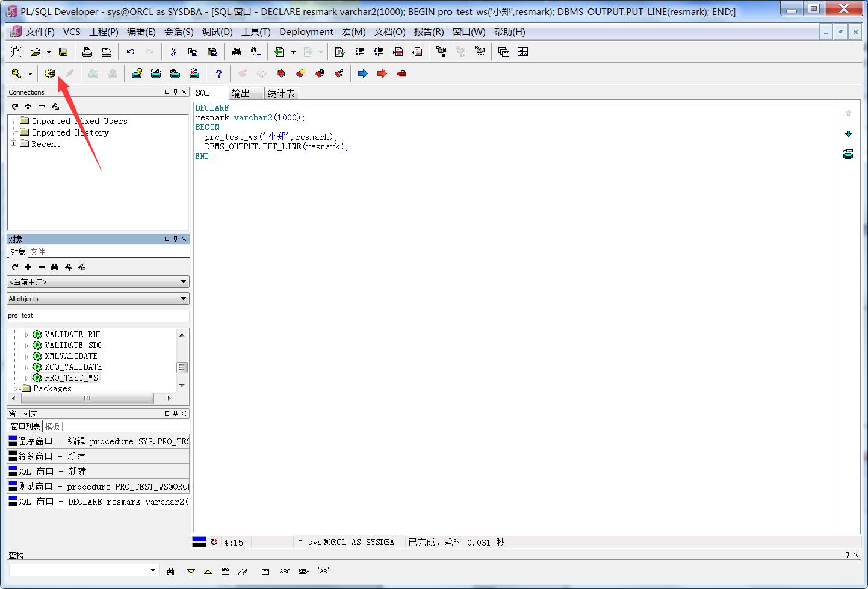Click the Copy icon in toolbar
Viewport: 868px width, 589px height.
[x=193, y=52]
